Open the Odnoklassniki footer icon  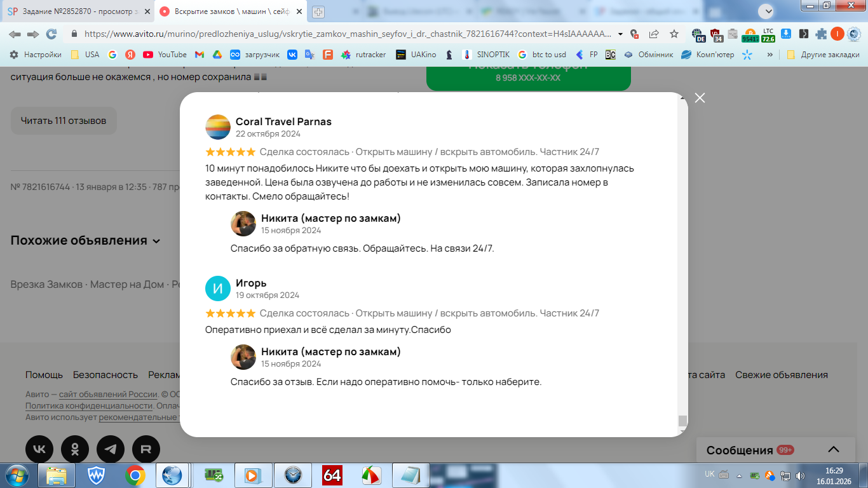point(75,449)
